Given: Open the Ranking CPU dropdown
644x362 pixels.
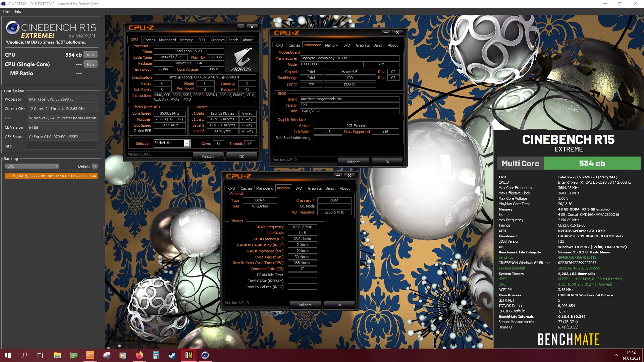Looking at the screenshot, I should coord(32,166).
